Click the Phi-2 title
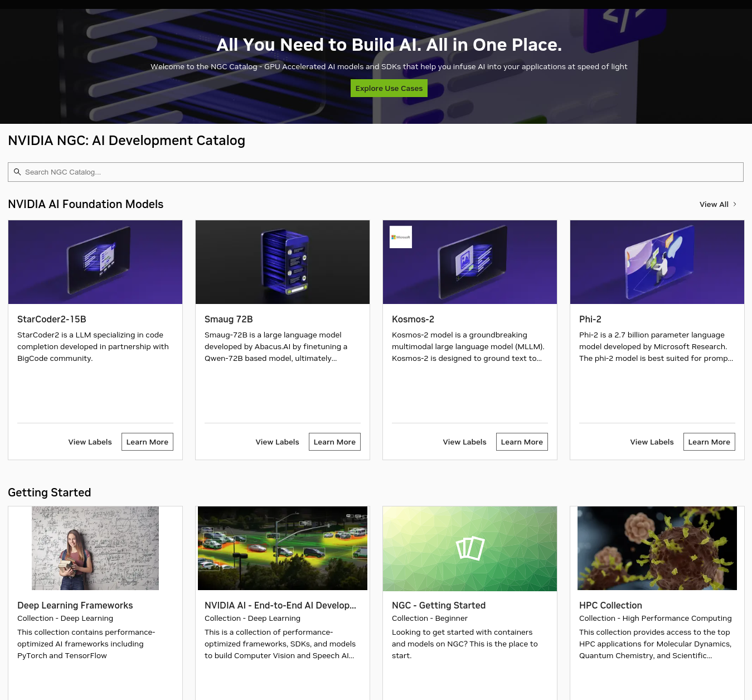 tap(590, 319)
